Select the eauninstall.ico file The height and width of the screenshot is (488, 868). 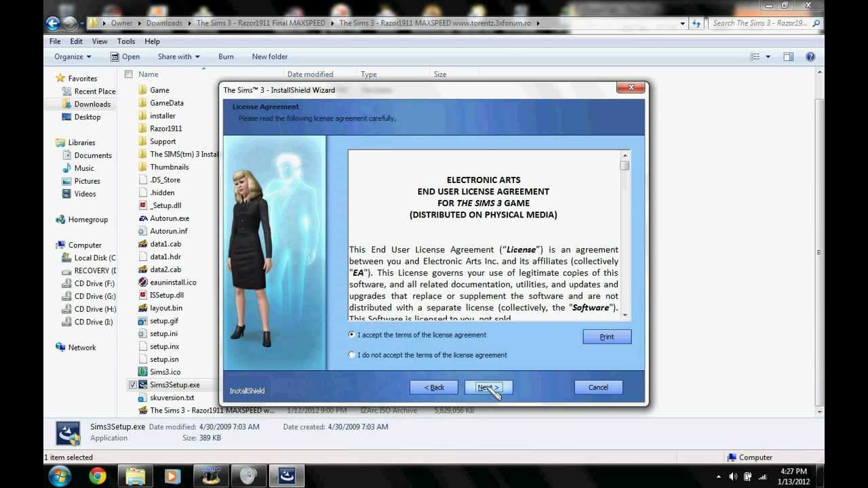(167, 283)
